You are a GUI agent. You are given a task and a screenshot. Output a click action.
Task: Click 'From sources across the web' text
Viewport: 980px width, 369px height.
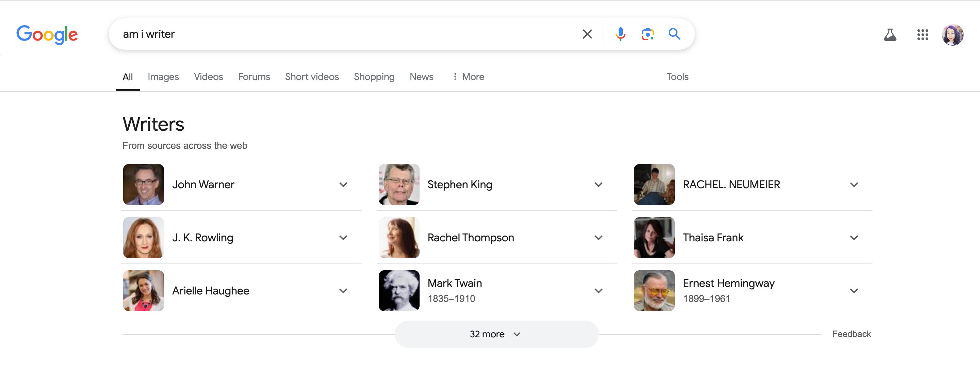[x=185, y=145]
